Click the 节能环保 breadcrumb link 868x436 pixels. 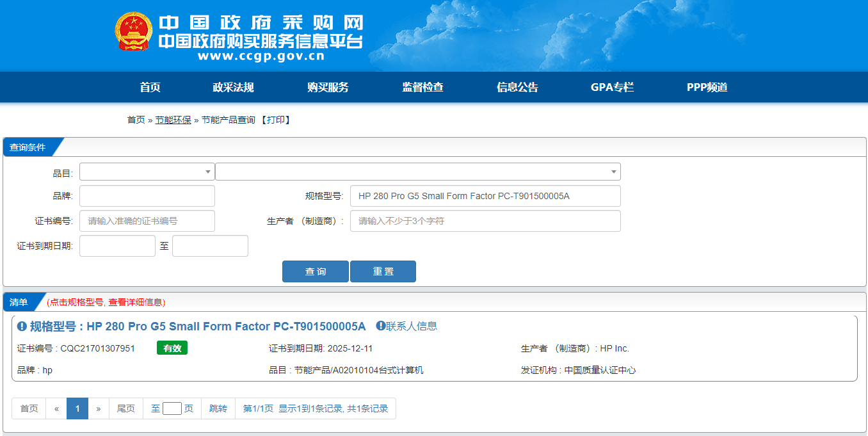(173, 120)
